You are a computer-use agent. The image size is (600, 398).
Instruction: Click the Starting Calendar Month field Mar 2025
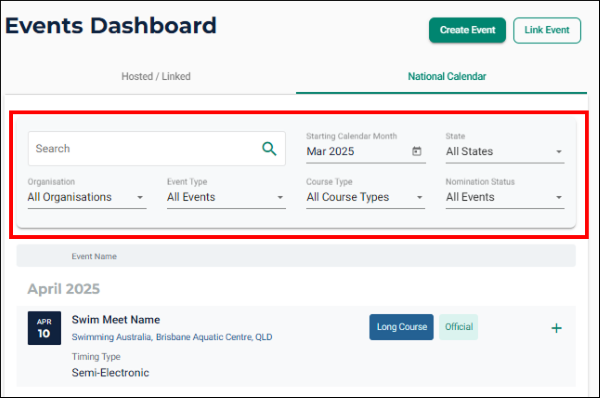(x=365, y=152)
